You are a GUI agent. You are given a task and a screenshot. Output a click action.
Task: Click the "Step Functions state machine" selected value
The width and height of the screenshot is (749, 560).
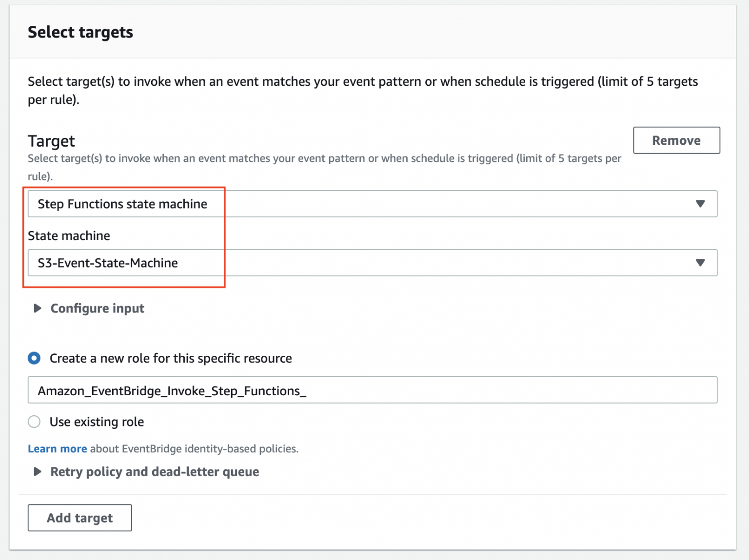tap(123, 204)
